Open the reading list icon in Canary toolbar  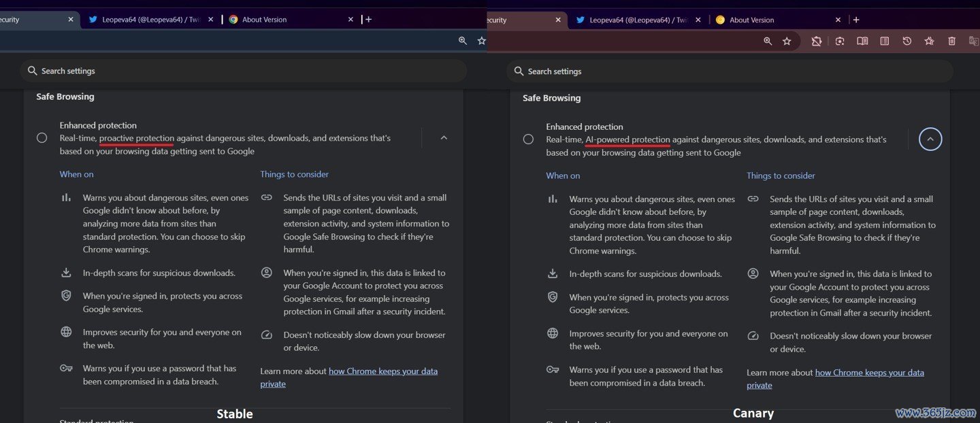coord(885,41)
